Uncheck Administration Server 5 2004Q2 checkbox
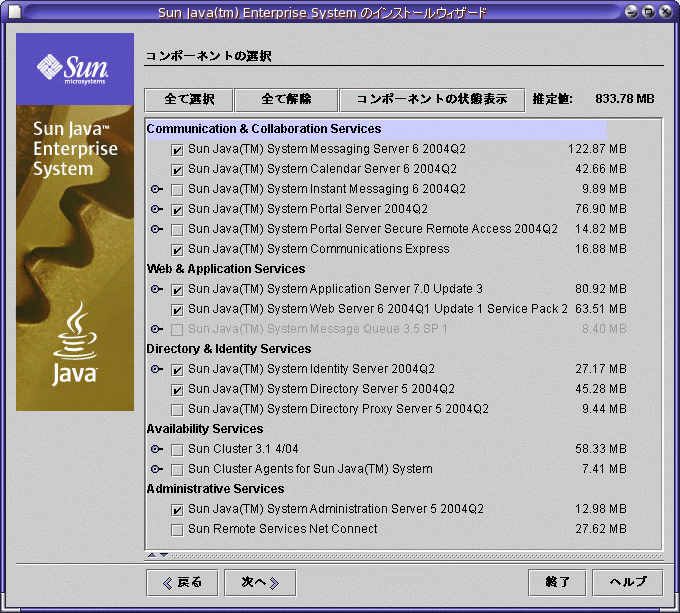The height and width of the screenshot is (613, 680). click(x=177, y=510)
